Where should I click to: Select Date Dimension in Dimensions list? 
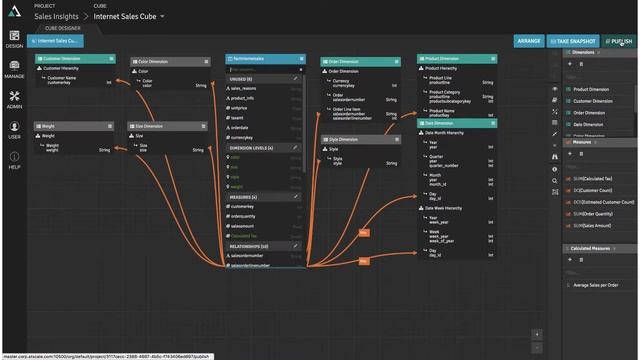click(588, 124)
